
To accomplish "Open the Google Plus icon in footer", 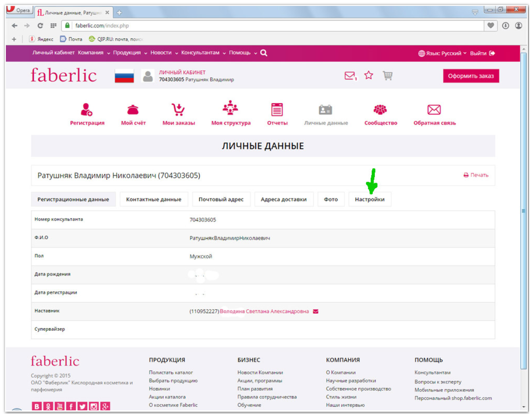I will click(105, 406).
